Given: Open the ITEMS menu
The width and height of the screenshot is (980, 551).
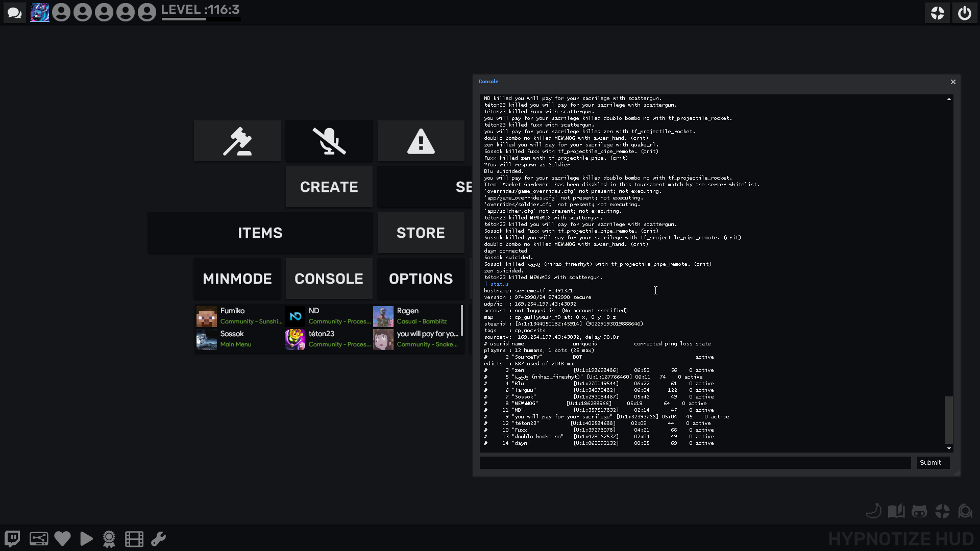Looking at the screenshot, I should point(260,233).
